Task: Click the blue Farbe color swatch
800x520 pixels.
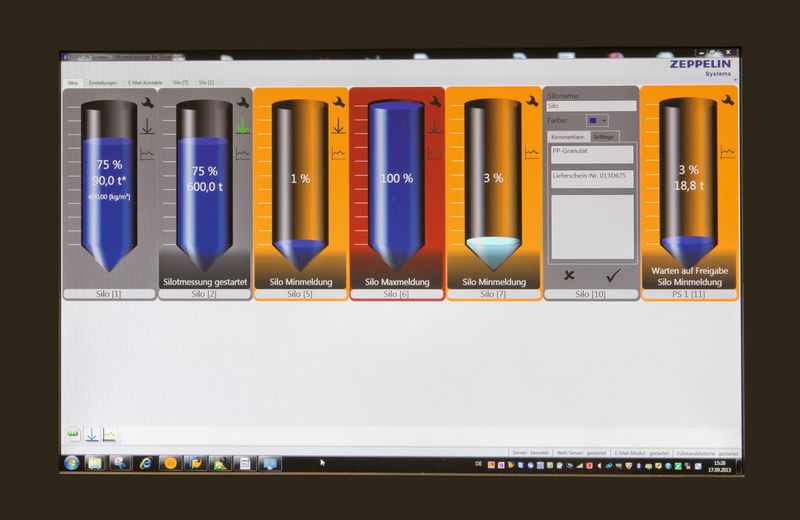Action: point(593,121)
